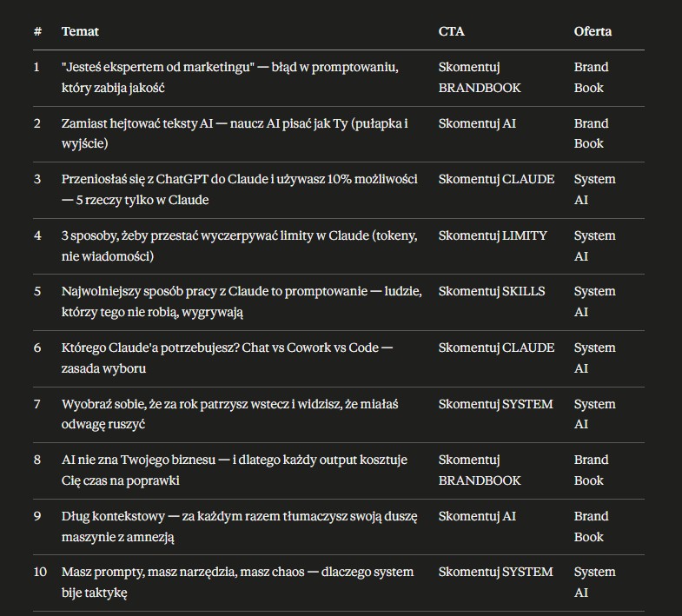The height and width of the screenshot is (616, 682).
Task: Click the Skomentuj SKILLS cell
Action: click(x=492, y=291)
